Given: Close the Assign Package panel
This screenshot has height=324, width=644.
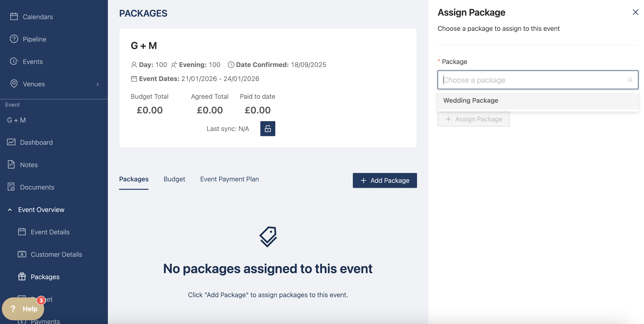Looking at the screenshot, I should [x=635, y=12].
